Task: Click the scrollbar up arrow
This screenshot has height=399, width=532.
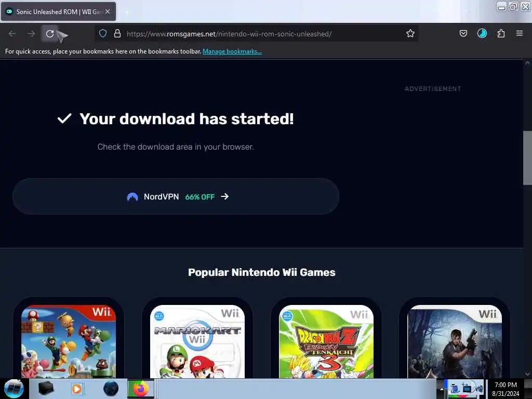Action: pos(527,63)
